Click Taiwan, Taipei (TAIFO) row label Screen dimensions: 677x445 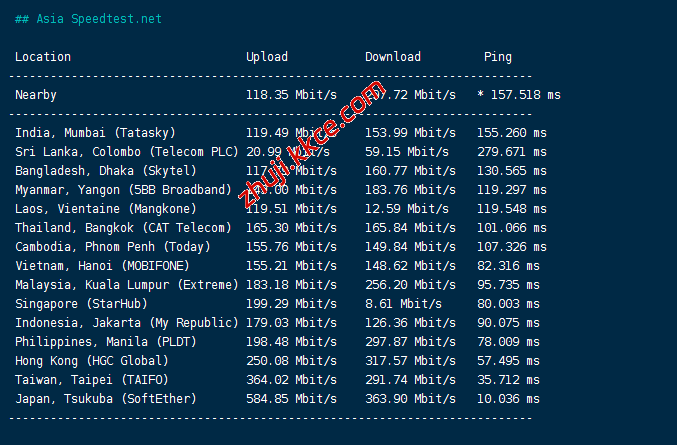pos(92,380)
